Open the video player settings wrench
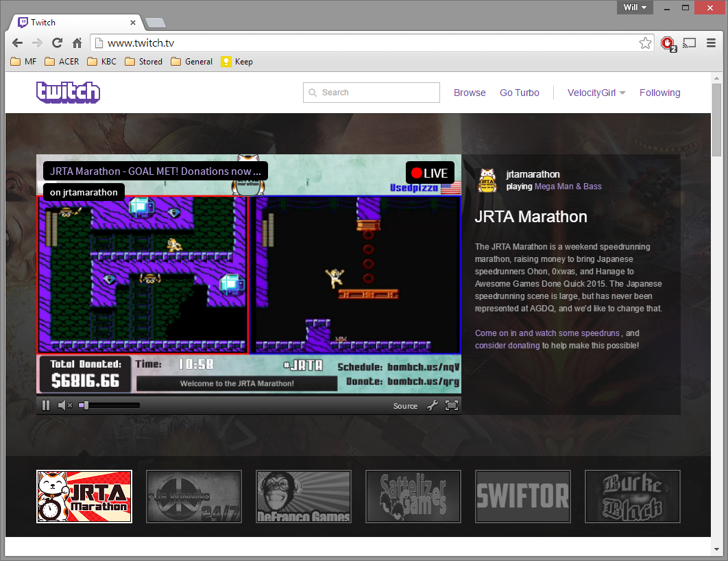 tap(432, 405)
